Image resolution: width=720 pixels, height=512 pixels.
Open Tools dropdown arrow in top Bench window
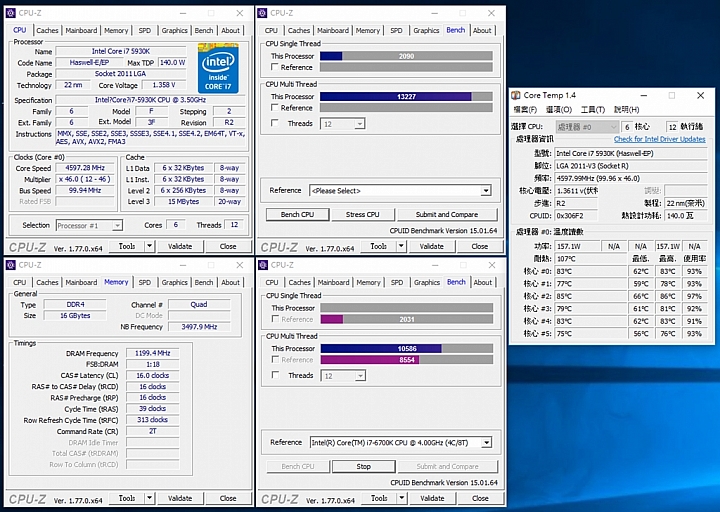pos(401,246)
